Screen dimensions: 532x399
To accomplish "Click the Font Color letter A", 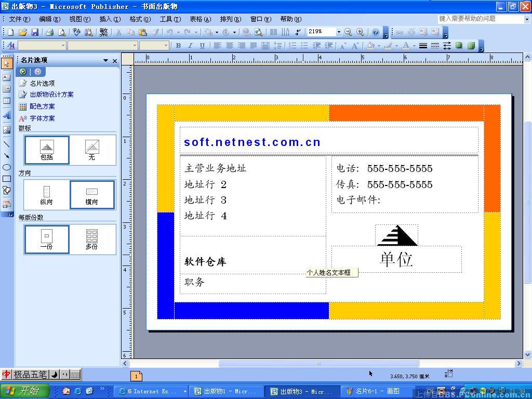I will tap(406, 46).
